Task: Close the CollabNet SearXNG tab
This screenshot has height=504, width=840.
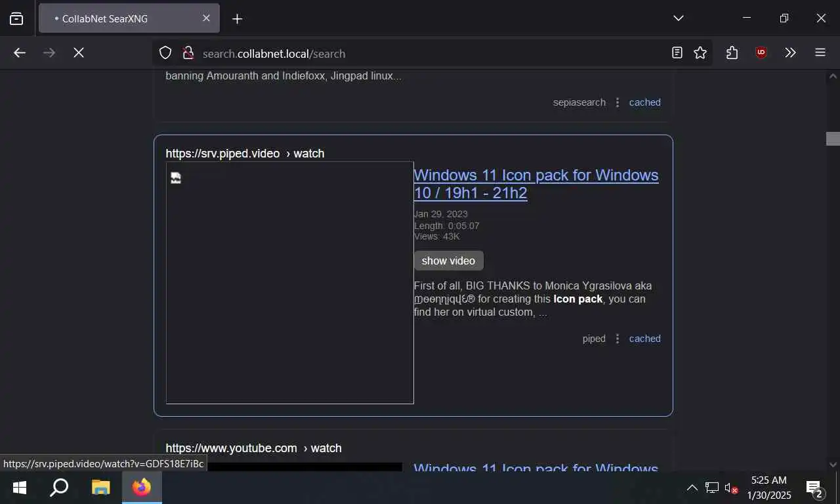Action: click(x=206, y=18)
